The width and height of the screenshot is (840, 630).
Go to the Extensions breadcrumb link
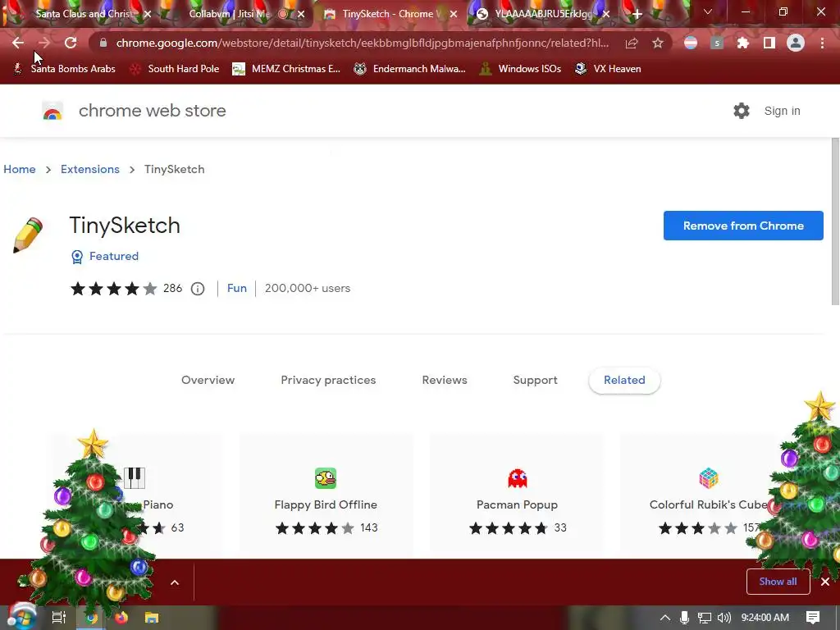tap(90, 169)
